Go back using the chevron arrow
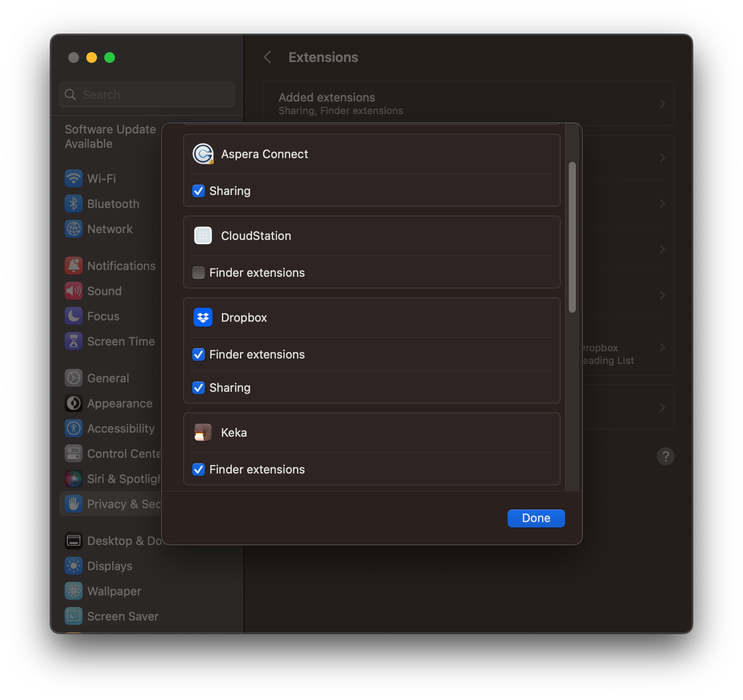743x700 pixels. coord(268,57)
